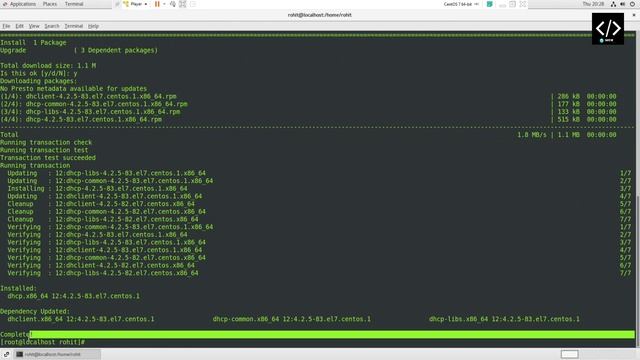Click the send Ctrl+Alt+Del icon
This screenshot has width=640, height=360.
173,4
